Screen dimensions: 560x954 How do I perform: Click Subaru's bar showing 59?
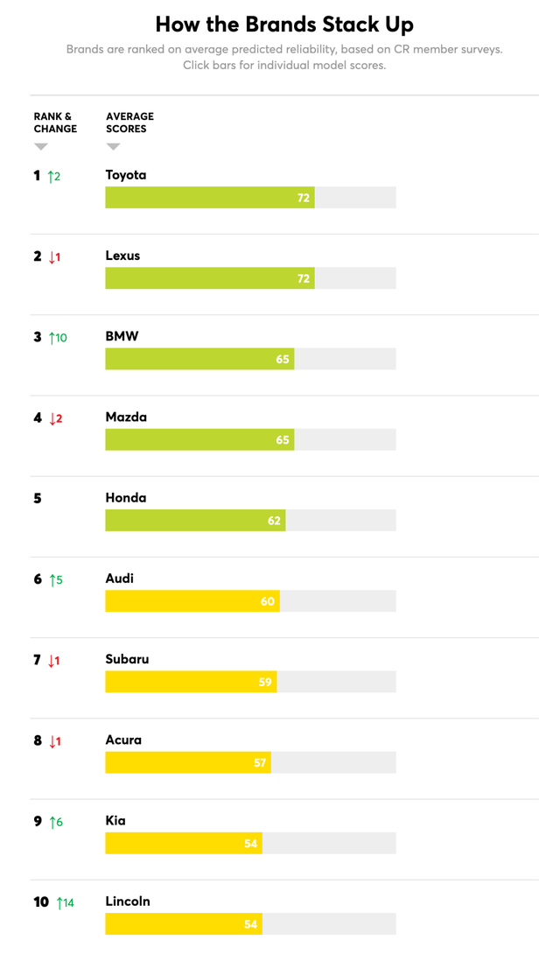[191, 682]
